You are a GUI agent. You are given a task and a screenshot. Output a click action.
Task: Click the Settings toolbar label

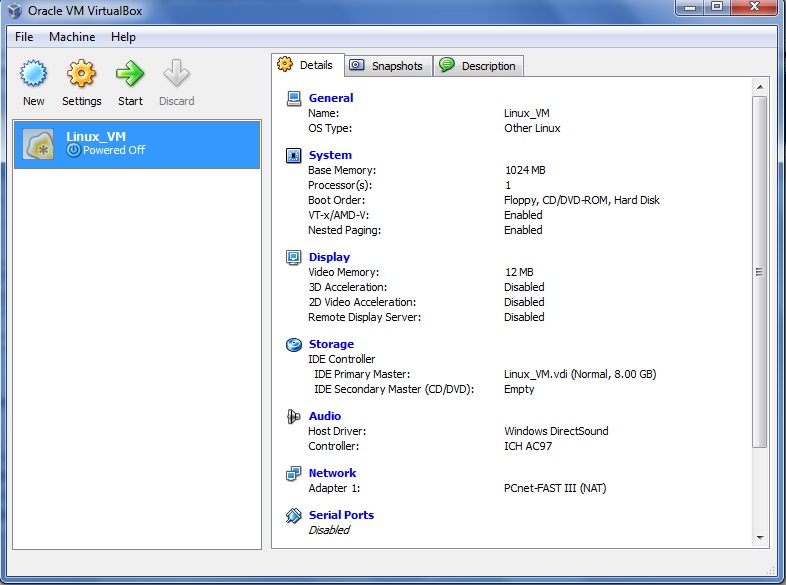(x=82, y=101)
